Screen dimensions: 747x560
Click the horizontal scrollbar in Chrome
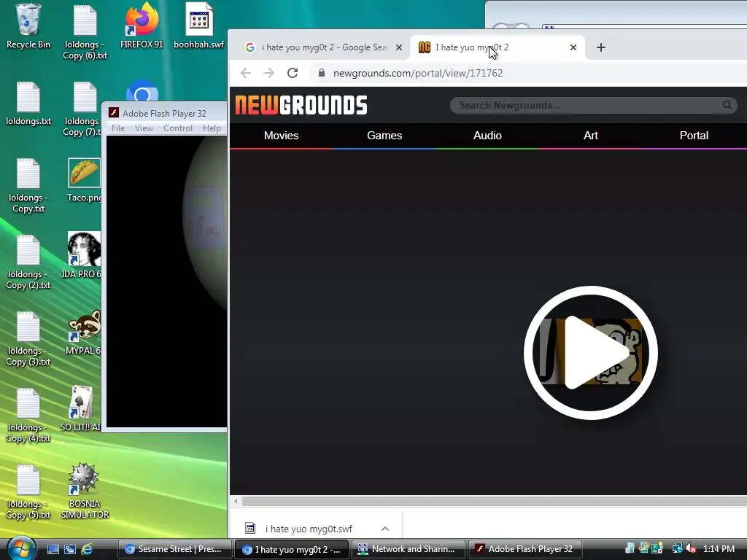[x=495, y=501]
